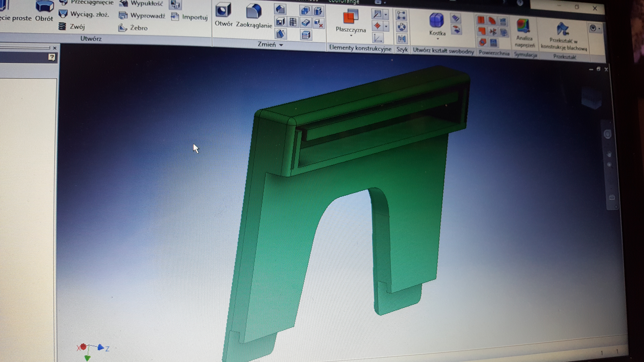The width and height of the screenshot is (644, 362).
Task: Click the work axis icon
Action: (377, 14)
